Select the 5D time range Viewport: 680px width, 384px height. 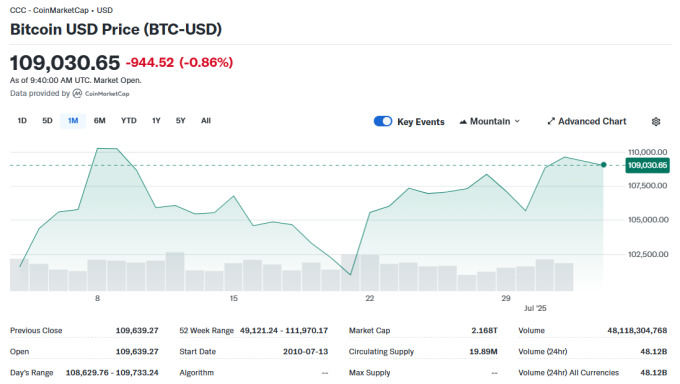(x=47, y=121)
